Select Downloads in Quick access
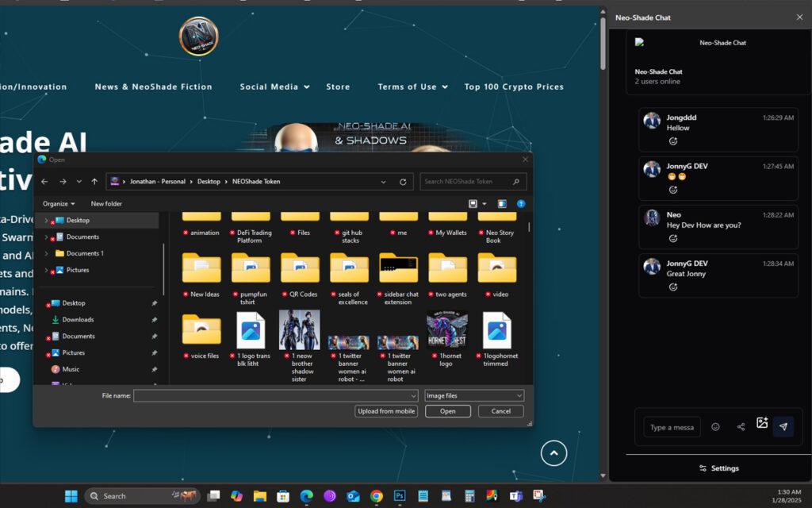812x508 pixels. click(78, 320)
